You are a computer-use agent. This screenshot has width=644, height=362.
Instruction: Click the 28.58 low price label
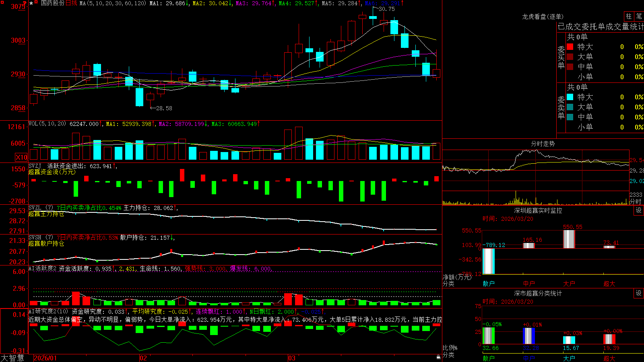pyautogui.click(x=164, y=108)
